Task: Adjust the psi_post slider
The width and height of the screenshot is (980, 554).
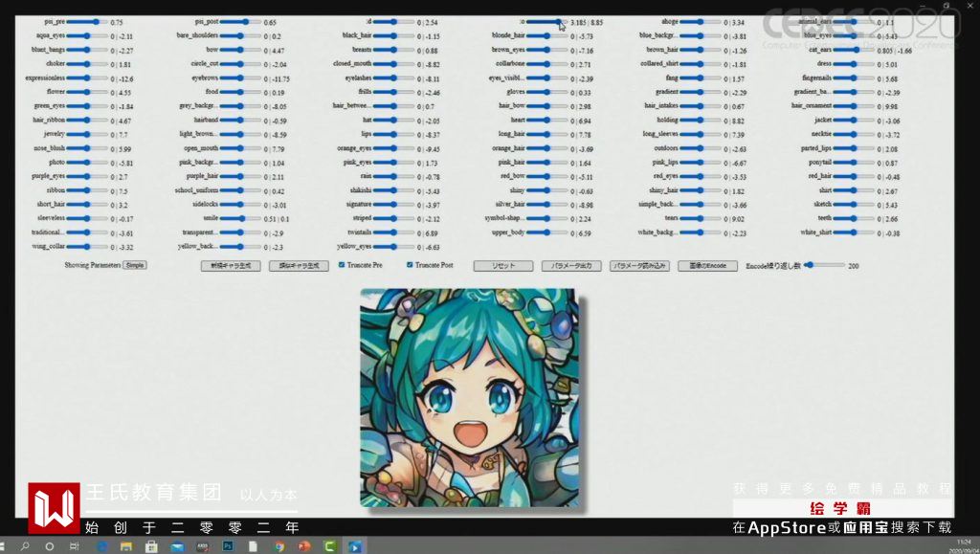Action: point(240,22)
